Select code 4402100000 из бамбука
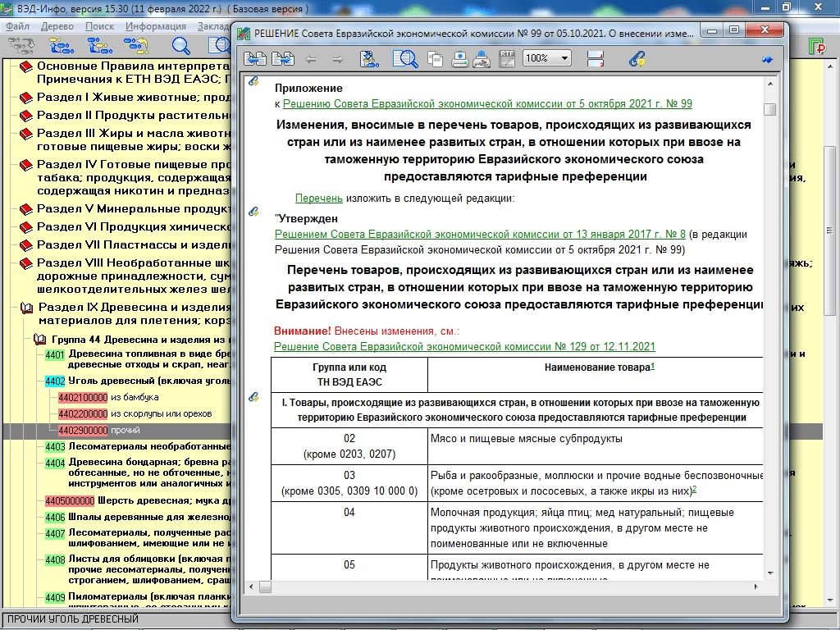The width and height of the screenshot is (840, 630). [83, 398]
